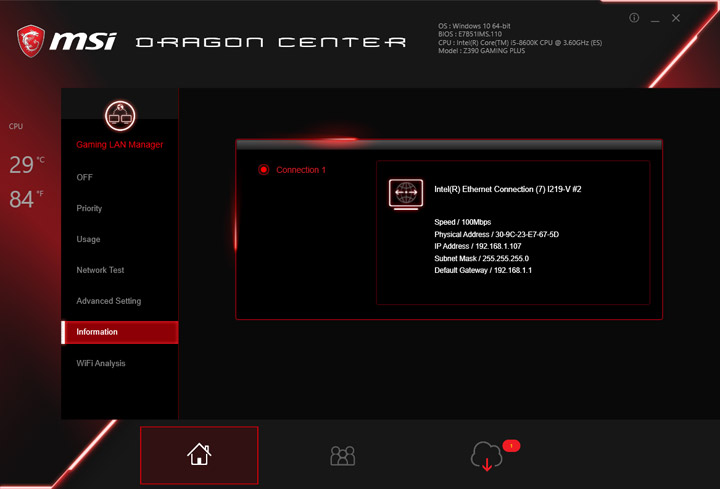Open the Advanced Setting menu item
Screen dimensions: 720x489
[x=109, y=301]
